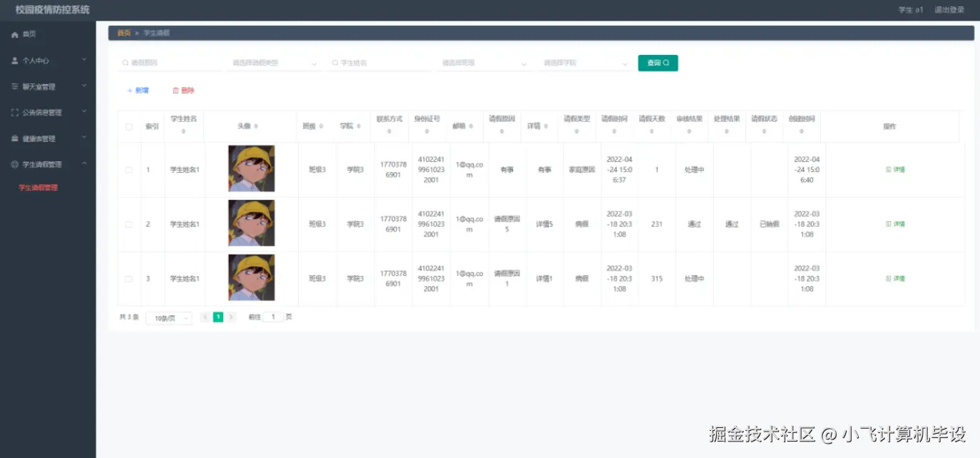Sort by the 邮箱 column

click(471, 126)
